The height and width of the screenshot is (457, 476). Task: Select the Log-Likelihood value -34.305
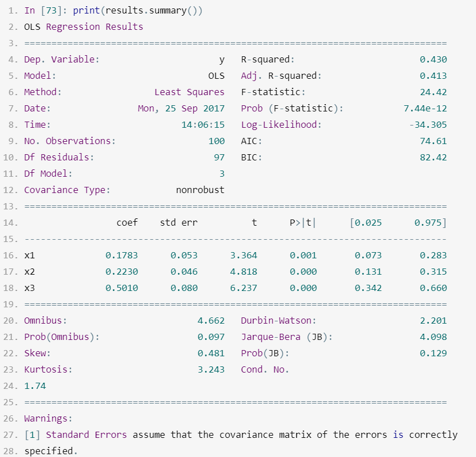point(428,124)
